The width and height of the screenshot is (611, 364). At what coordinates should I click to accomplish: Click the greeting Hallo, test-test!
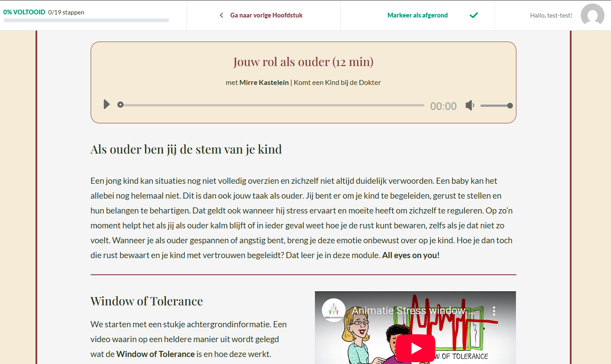[x=551, y=15]
